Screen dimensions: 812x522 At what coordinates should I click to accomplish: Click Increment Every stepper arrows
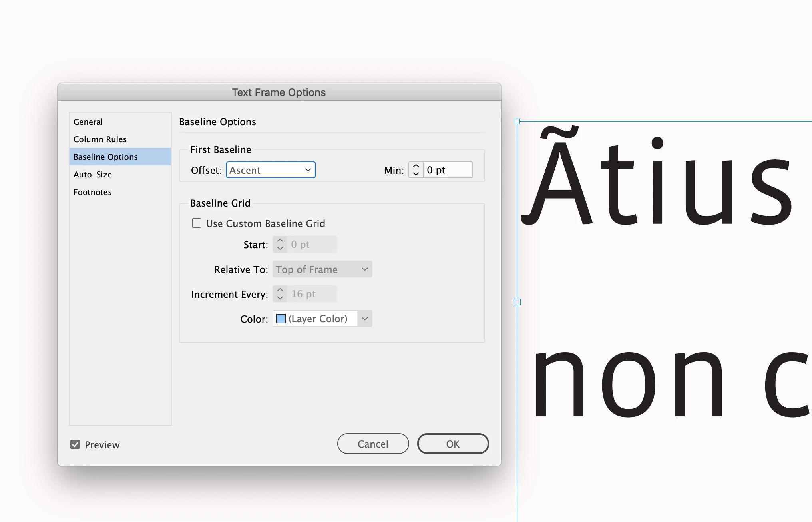click(x=280, y=294)
